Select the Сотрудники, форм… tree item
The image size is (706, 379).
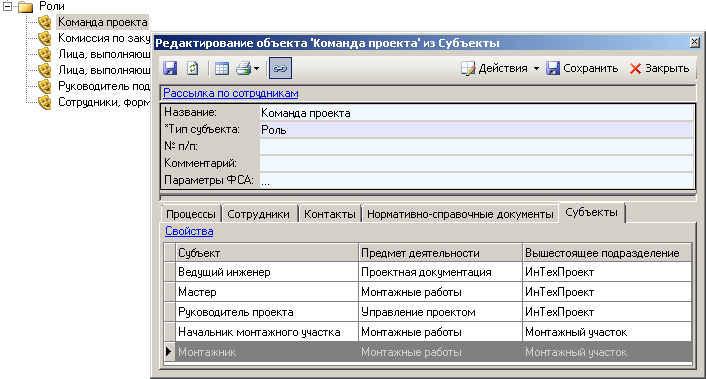click(104, 102)
